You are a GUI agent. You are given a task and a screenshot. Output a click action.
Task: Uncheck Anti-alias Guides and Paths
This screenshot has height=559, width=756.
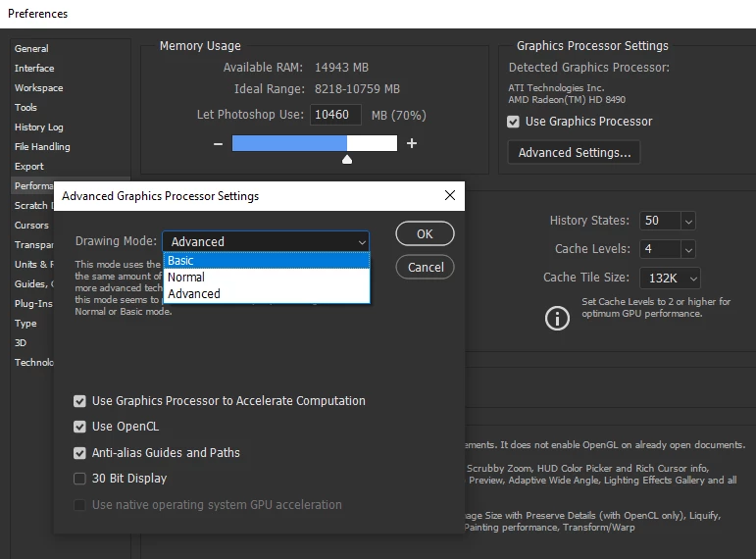click(79, 453)
